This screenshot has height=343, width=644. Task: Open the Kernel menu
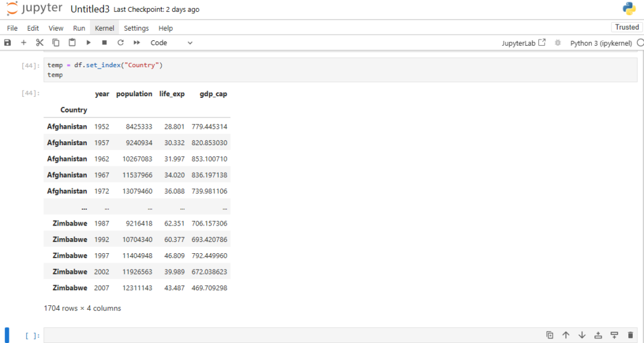(105, 28)
